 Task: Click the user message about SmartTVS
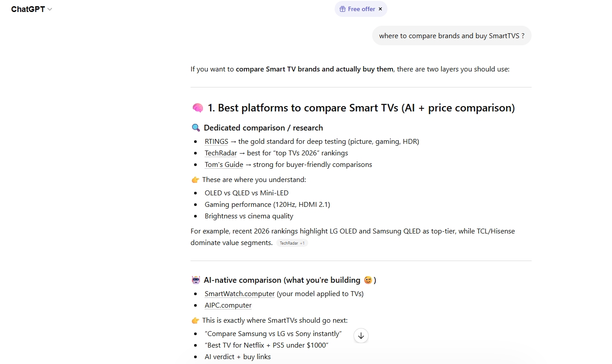(x=452, y=36)
